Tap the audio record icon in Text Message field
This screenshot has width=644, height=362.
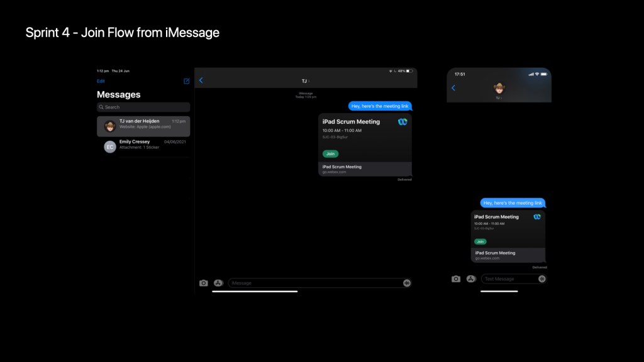(542, 279)
